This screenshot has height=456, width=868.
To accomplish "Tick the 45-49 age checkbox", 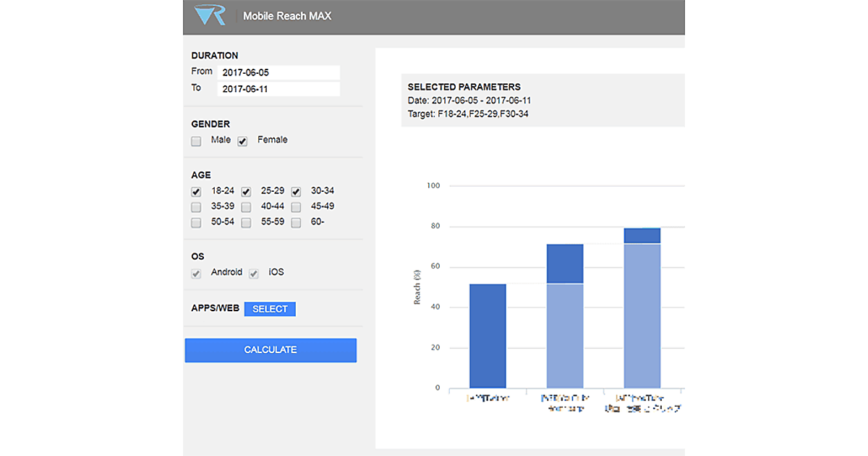I will pos(296,208).
